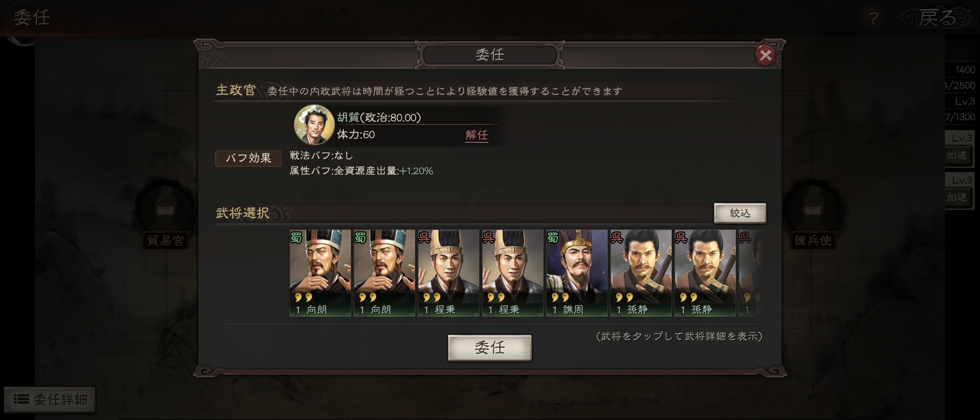Open the 絞込 filter options
The image size is (980, 420).
(740, 213)
